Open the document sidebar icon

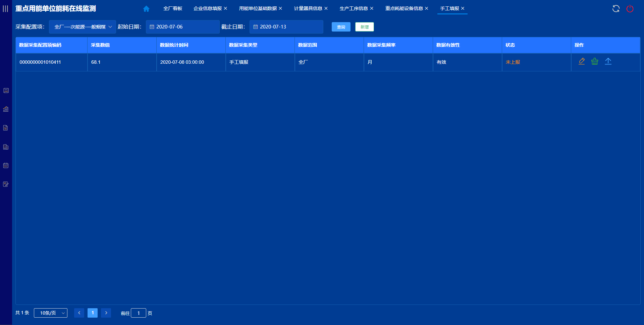(6, 128)
